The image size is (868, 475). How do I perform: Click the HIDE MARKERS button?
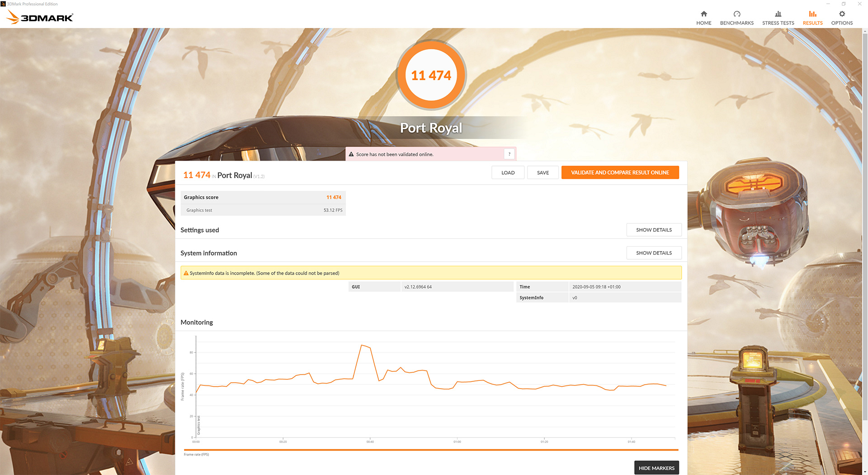pyautogui.click(x=656, y=468)
